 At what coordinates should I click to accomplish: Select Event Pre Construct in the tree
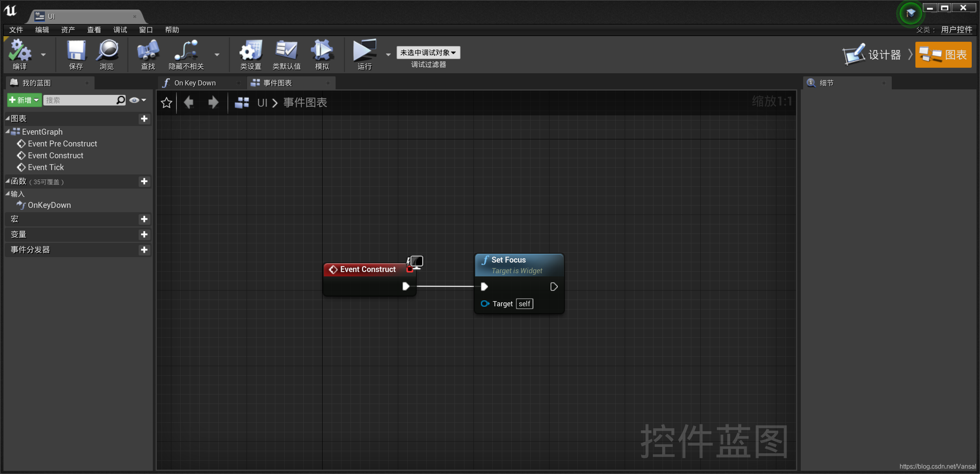tap(62, 144)
